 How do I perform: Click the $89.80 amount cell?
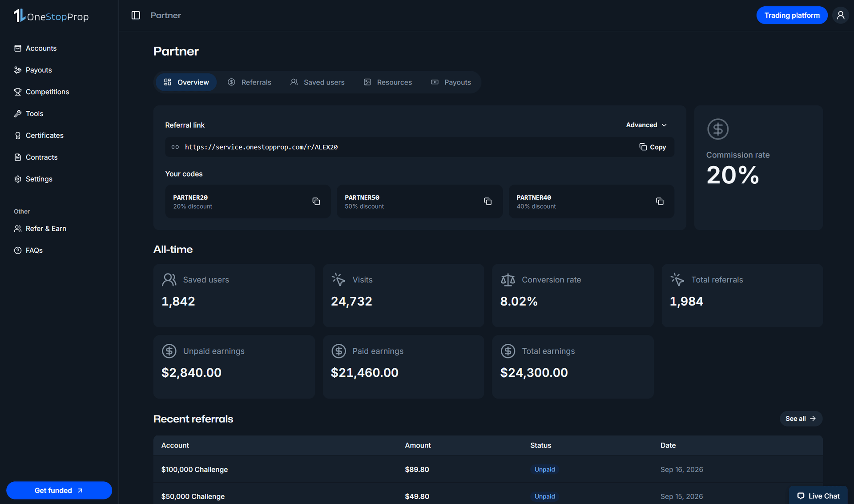coord(417,469)
